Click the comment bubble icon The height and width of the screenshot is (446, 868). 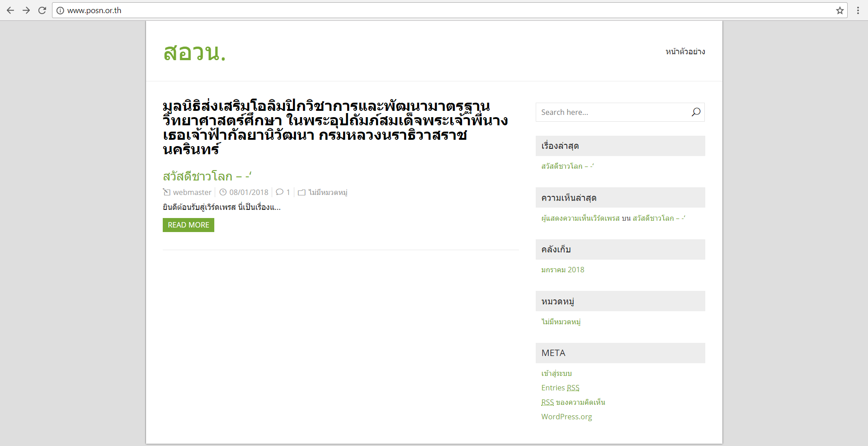(280, 192)
